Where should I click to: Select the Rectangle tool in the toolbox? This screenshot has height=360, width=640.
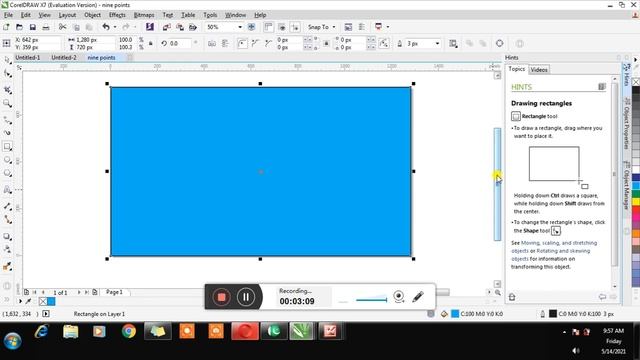point(7,147)
